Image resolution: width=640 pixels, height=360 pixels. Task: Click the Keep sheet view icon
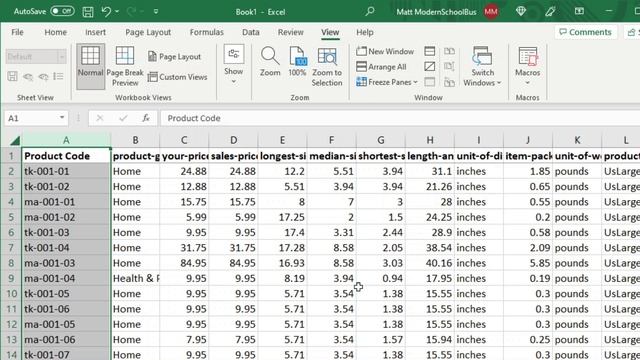tap(12, 76)
